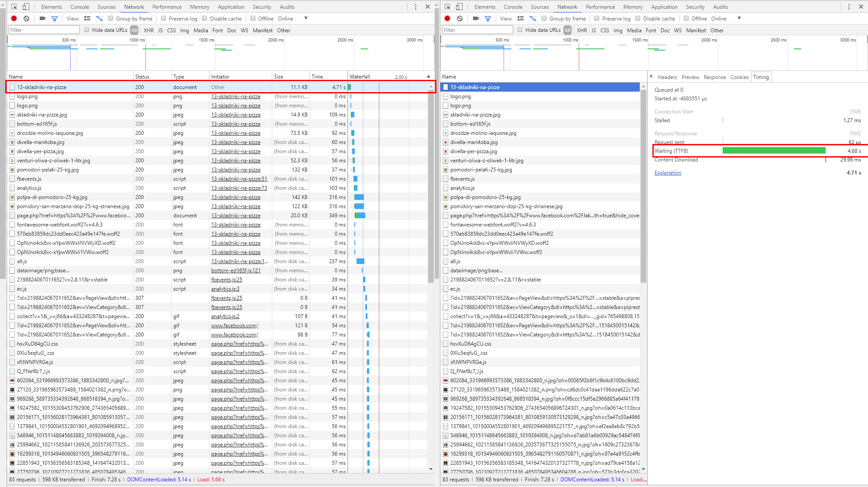Click the inspect element cursor icon in left panel

(x=14, y=7)
